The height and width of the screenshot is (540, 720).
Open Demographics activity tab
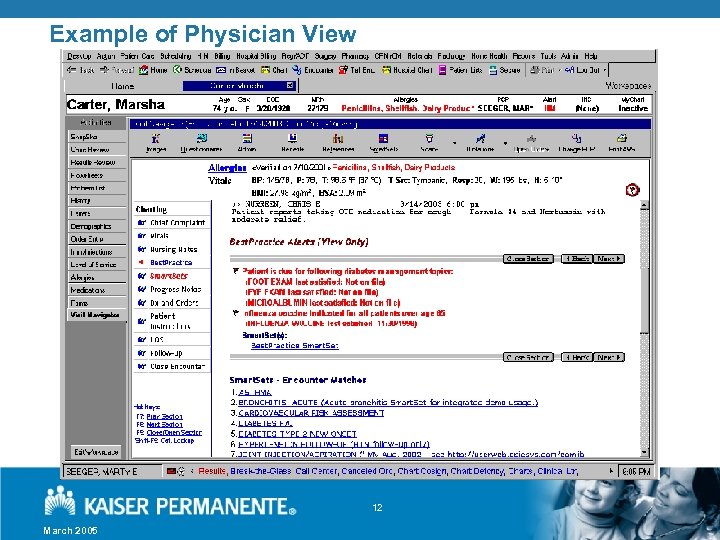pos(96,226)
